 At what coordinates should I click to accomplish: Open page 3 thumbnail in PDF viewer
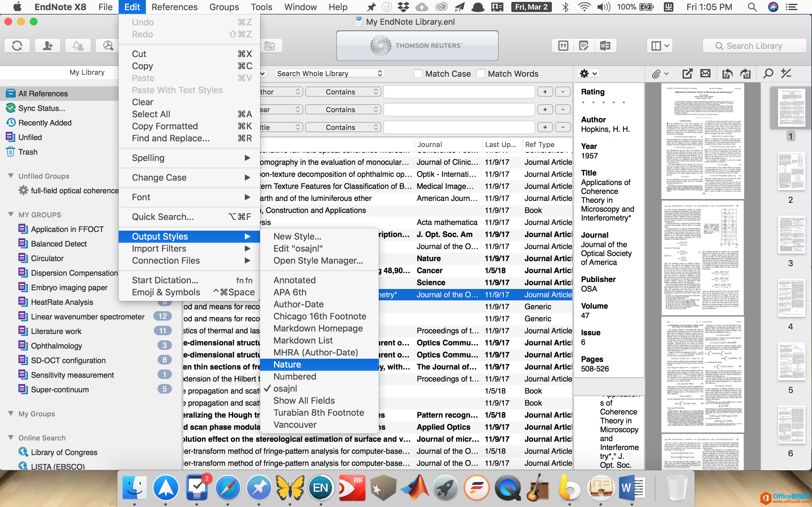pyautogui.click(x=791, y=235)
